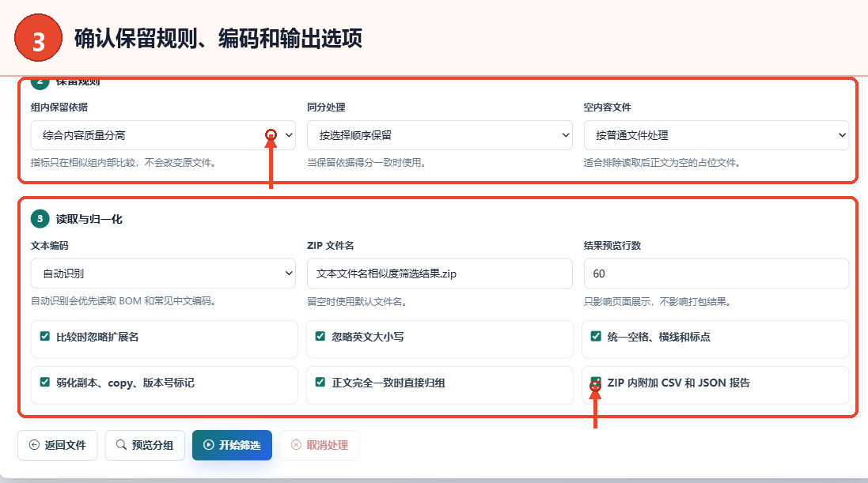Click the hint text 当保留依据得分一致时使用
The width and height of the screenshot is (868, 483).
pyautogui.click(x=366, y=163)
